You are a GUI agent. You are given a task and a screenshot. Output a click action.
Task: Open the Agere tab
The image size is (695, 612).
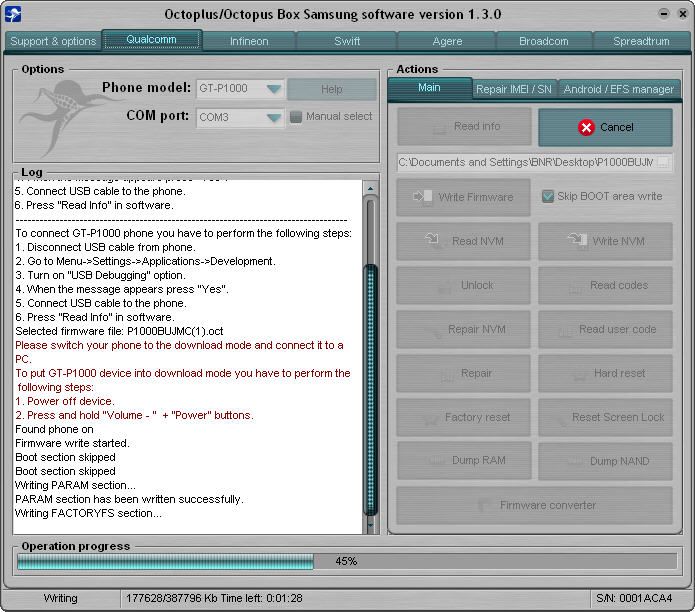[x=447, y=41]
